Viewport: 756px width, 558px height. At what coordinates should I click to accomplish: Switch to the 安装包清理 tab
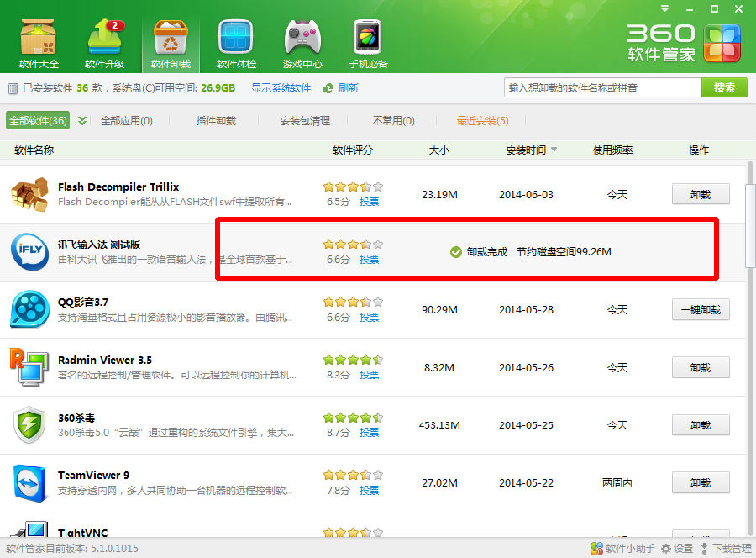tap(305, 120)
